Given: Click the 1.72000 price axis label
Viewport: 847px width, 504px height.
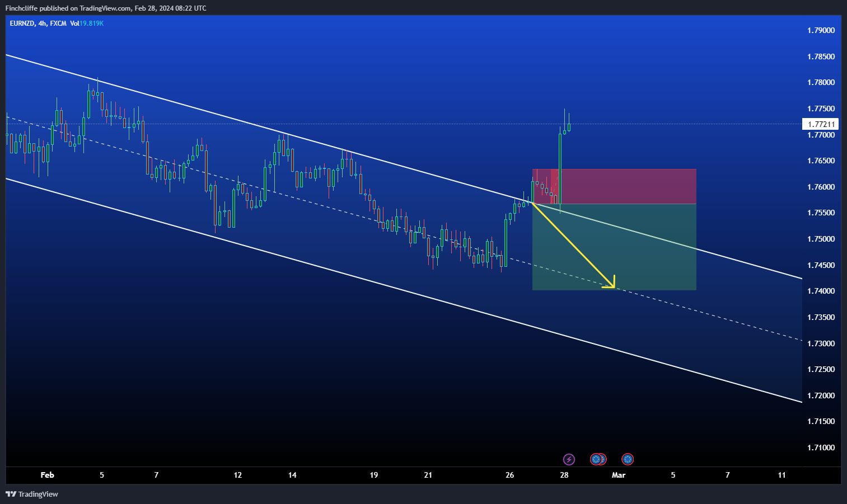Looking at the screenshot, I should (x=821, y=395).
